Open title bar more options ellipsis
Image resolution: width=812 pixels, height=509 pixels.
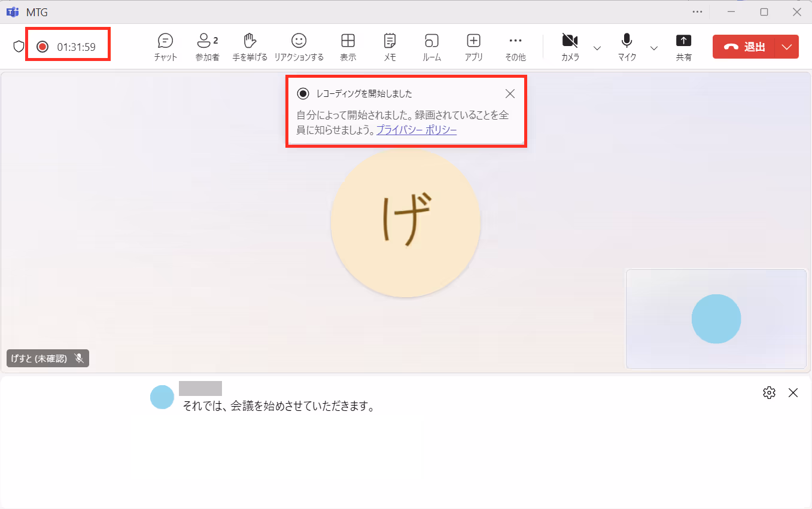(x=697, y=11)
